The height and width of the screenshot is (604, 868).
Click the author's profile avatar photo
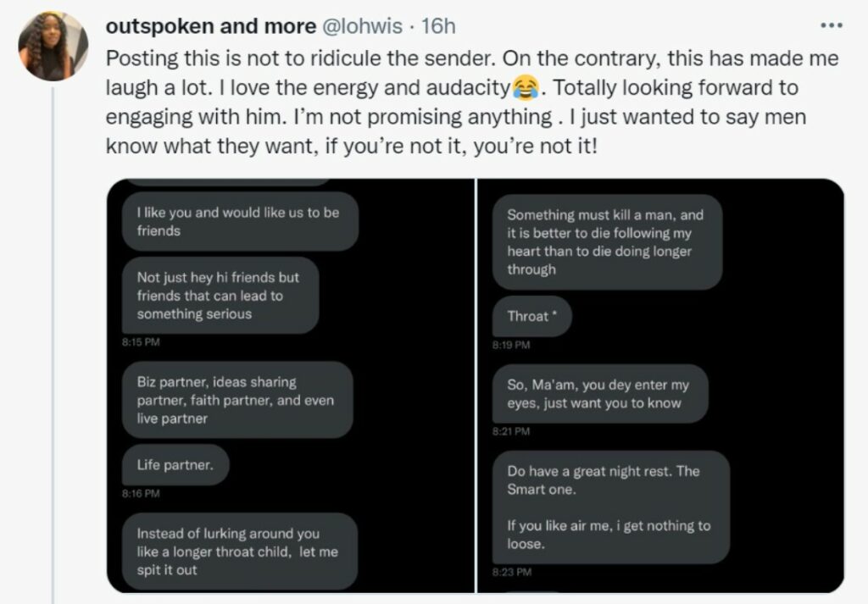click(53, 46)
